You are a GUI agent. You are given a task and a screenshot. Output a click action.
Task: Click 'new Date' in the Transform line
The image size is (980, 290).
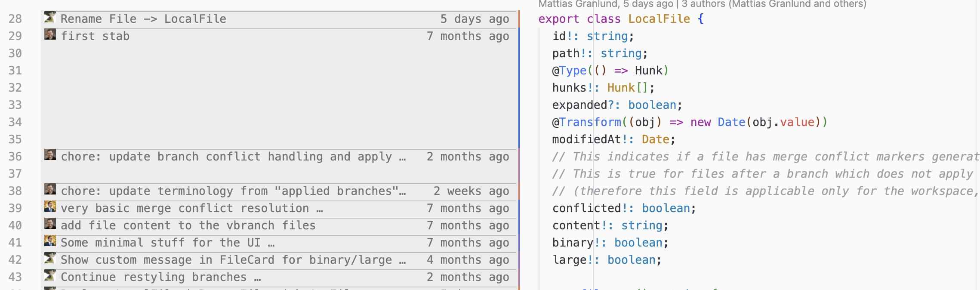tap(718, 122)
